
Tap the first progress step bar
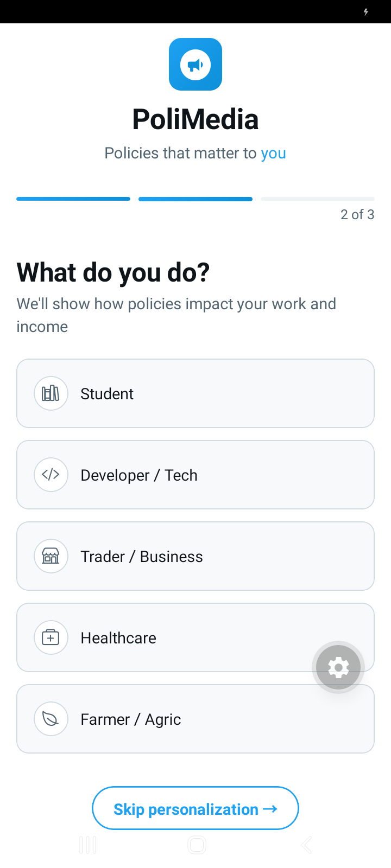coord(73,199)
